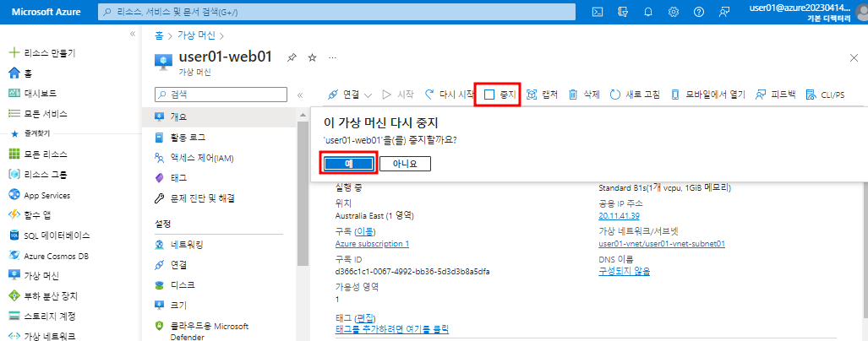Click 이동 link next to 구독
Screen dimensions: 868x341
pyautogui.click(x=365, y=231)
